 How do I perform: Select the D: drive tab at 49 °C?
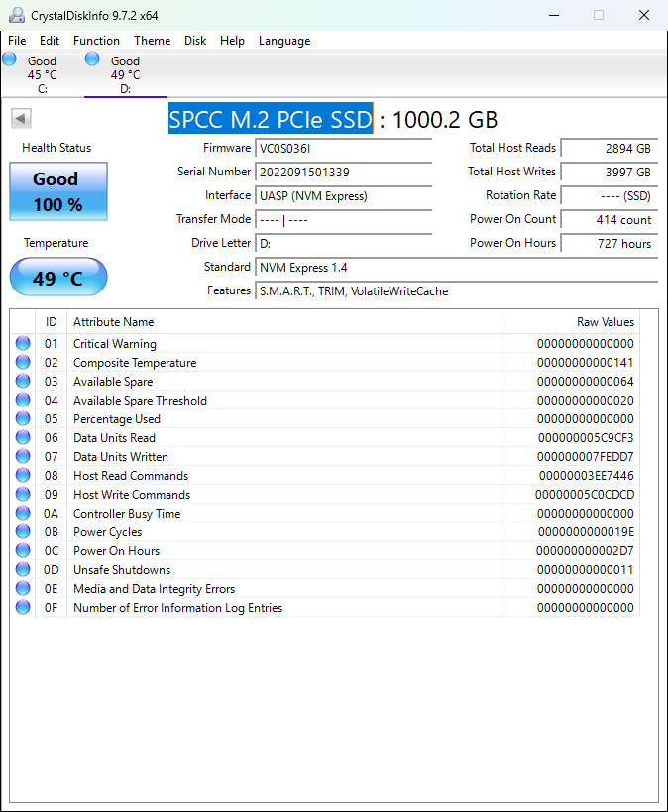125,74
